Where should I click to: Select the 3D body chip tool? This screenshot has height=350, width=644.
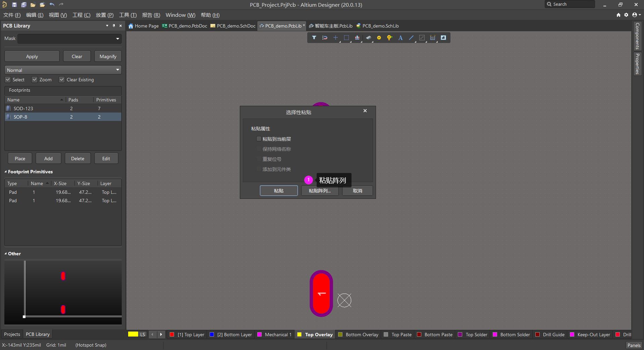pyautogui.click(x=368, y=38)
